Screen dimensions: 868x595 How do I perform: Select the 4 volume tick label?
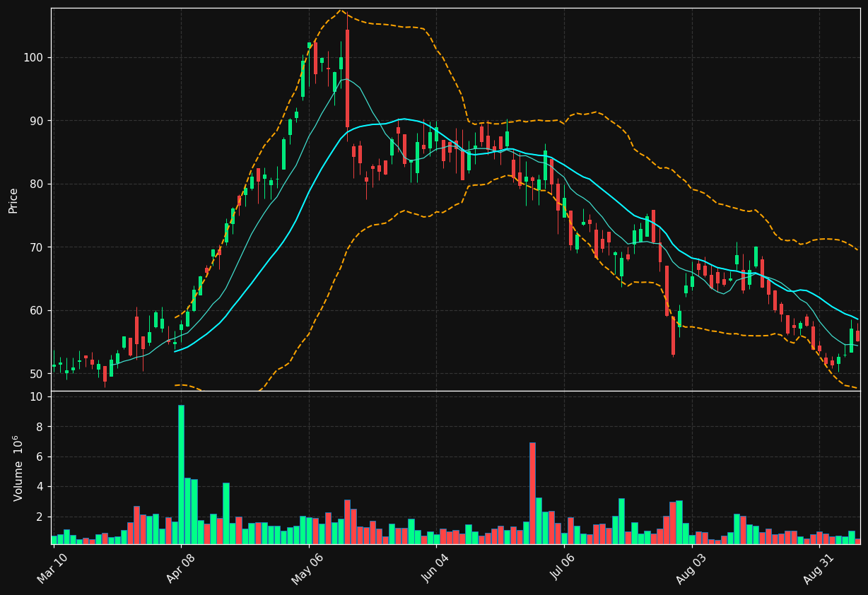(x=40, y=487)
